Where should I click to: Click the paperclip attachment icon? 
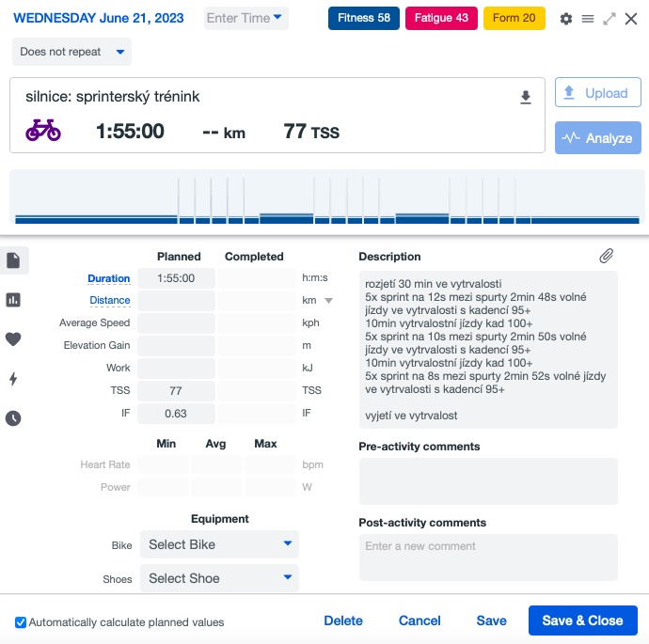coord(606,256)
